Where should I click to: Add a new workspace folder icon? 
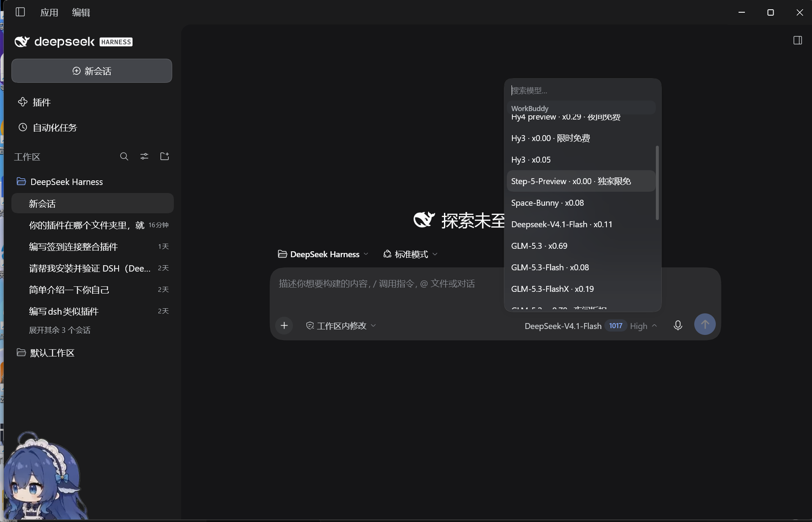click(x=165, y=157)
